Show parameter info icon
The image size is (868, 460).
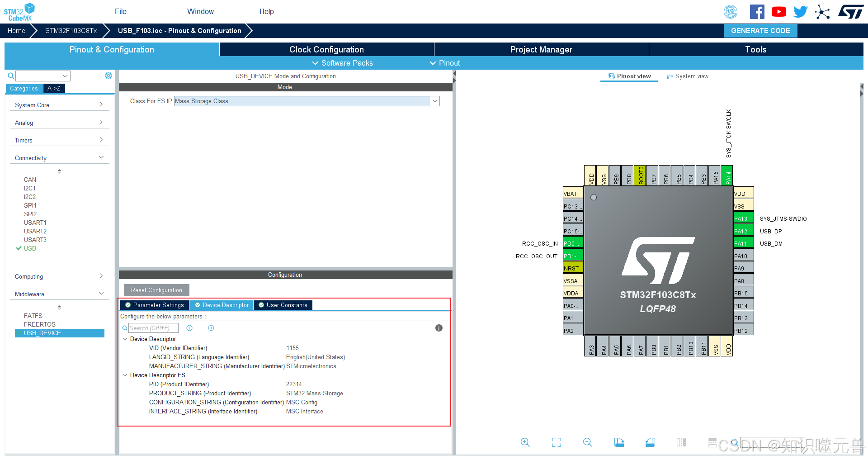pos(439,328)
